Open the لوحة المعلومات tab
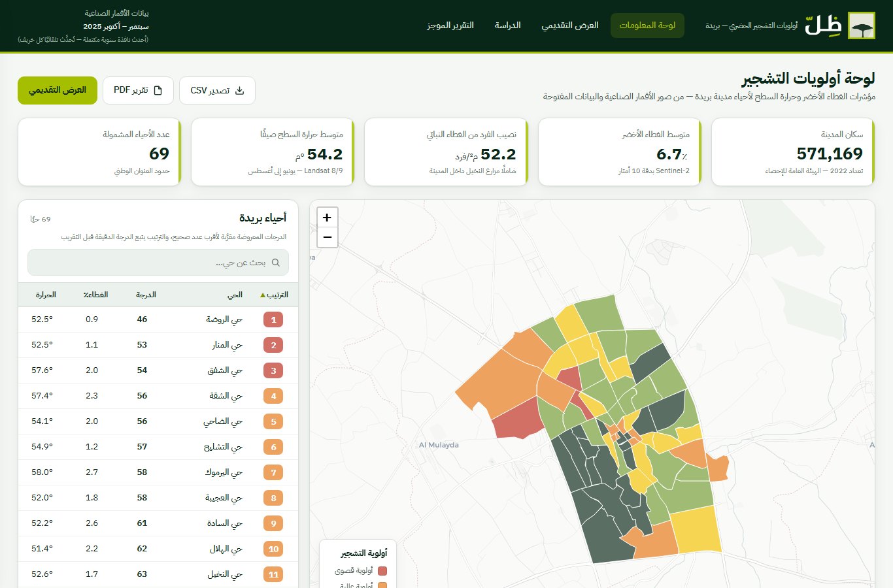Image resolution: width=893 pixels, height=588 pixels. (x=647, y=25)
